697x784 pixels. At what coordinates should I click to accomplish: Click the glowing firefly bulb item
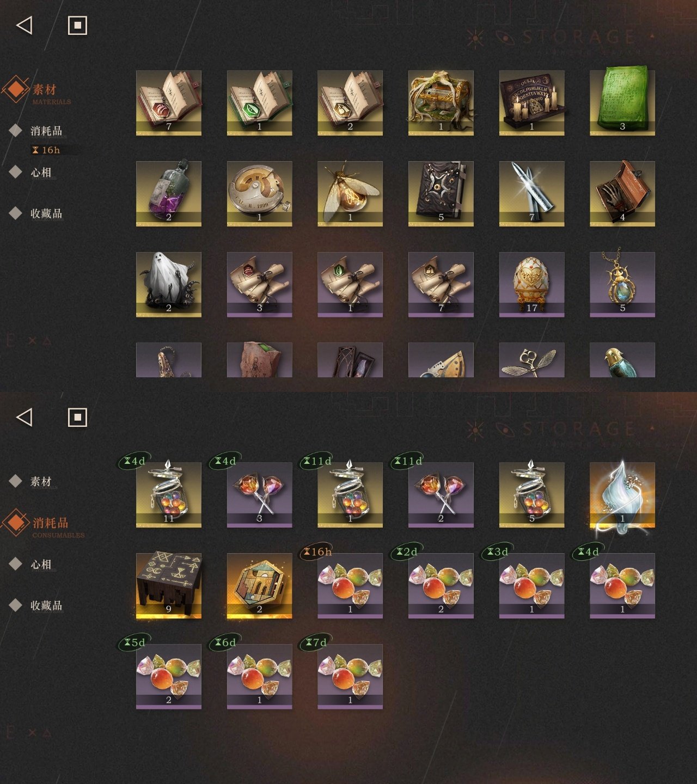350,193
